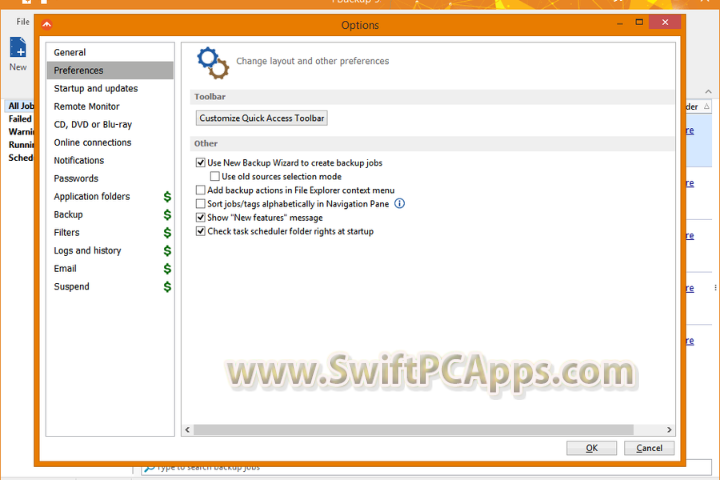Click dollar icon next to Backup
The height and width of the screenshot is (480, 720).
point(167,215)
